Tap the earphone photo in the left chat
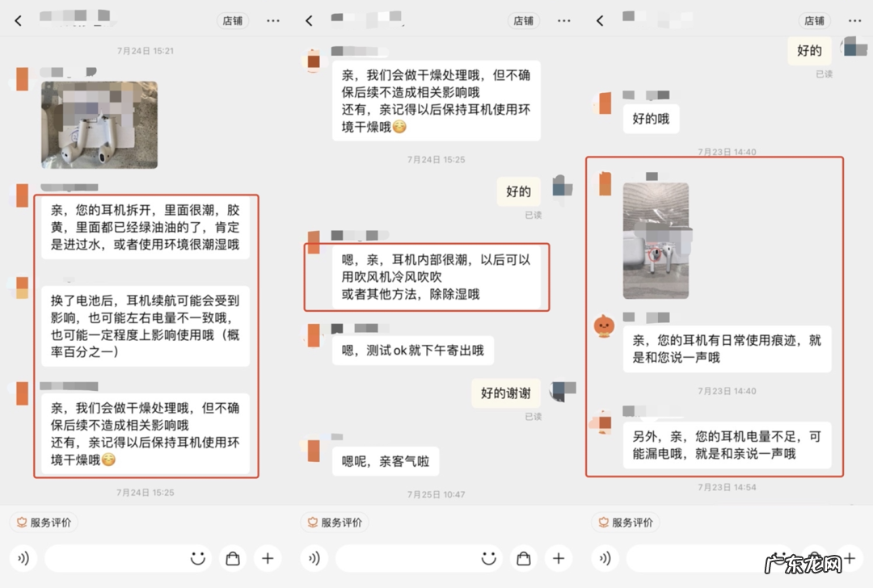The height and width of the screenshot is (588, 873). point(99,125)
